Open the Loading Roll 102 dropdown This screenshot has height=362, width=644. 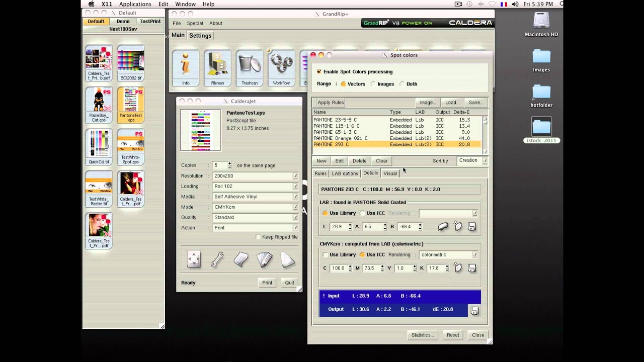(255, 187)
